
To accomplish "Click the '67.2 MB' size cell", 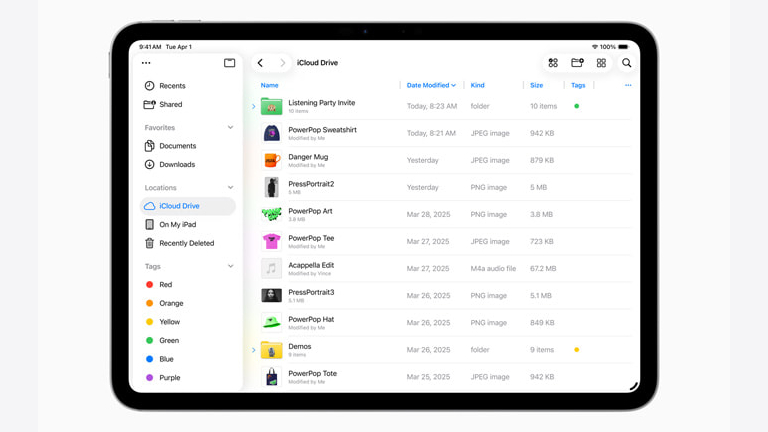I will click(543, 268).
